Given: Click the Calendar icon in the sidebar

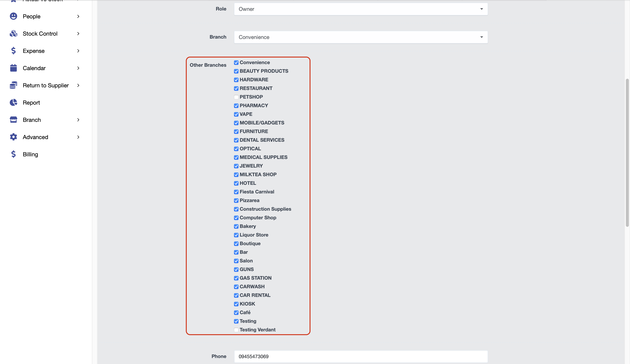Looking at the screenshot, I should [x=13, y=68].
